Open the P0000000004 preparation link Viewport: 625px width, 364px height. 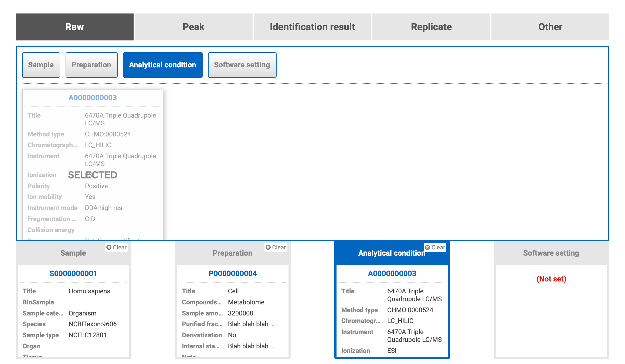coord(233,273)
